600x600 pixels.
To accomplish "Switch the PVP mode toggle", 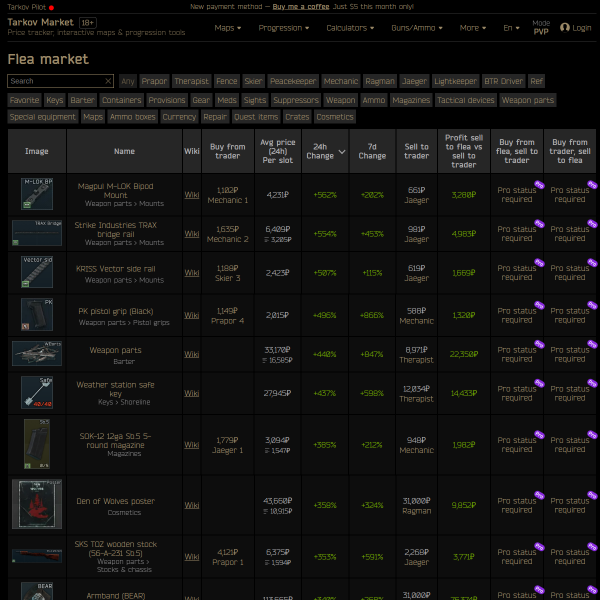I will [x=541, y=28].
